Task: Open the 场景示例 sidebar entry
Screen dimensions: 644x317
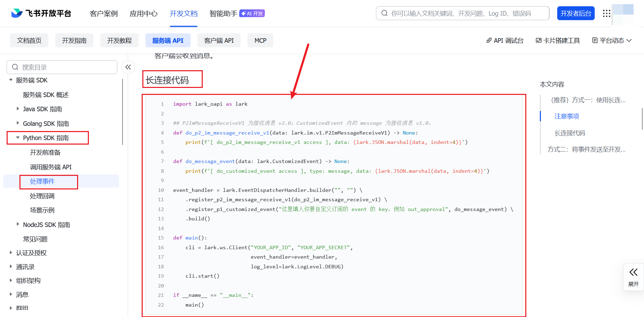Action: pos(42,210)
